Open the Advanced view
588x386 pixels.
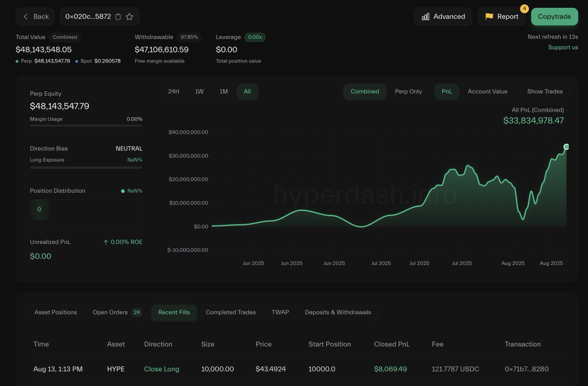tap(443, 17)
